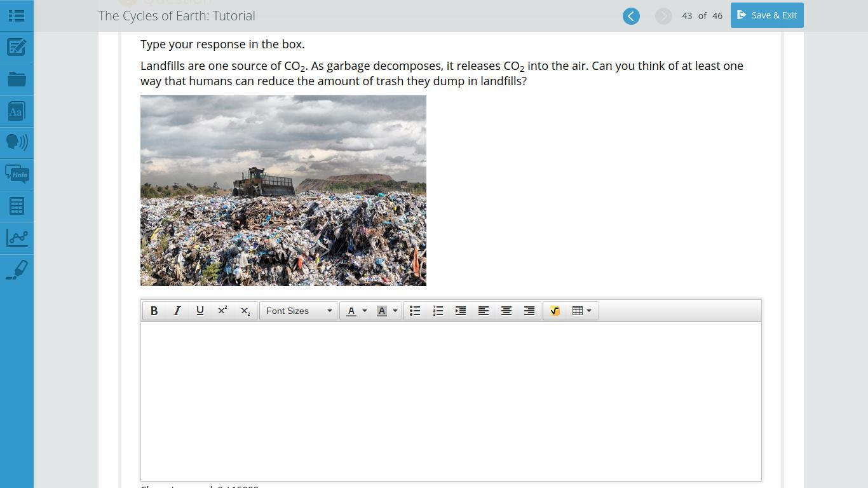Insert a bulleted list
Screen dimensions: 868x488
pyautogui.click(x=415, y=311)
